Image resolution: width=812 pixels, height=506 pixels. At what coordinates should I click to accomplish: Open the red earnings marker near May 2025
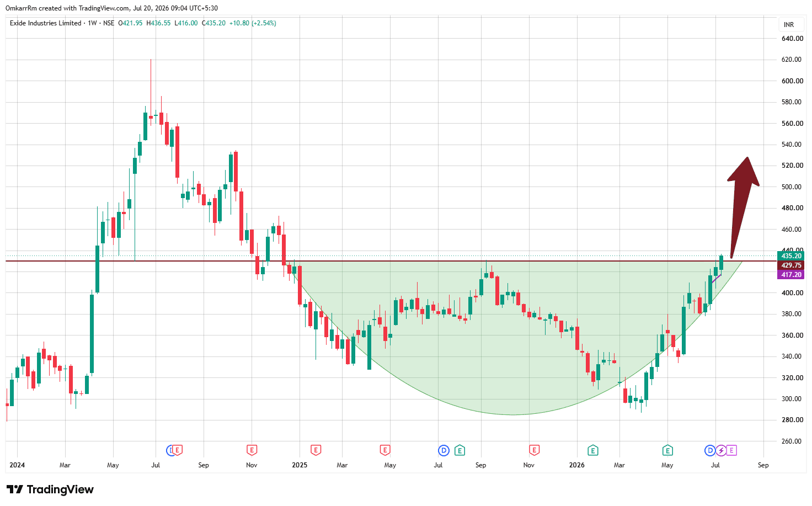(385, 450)
